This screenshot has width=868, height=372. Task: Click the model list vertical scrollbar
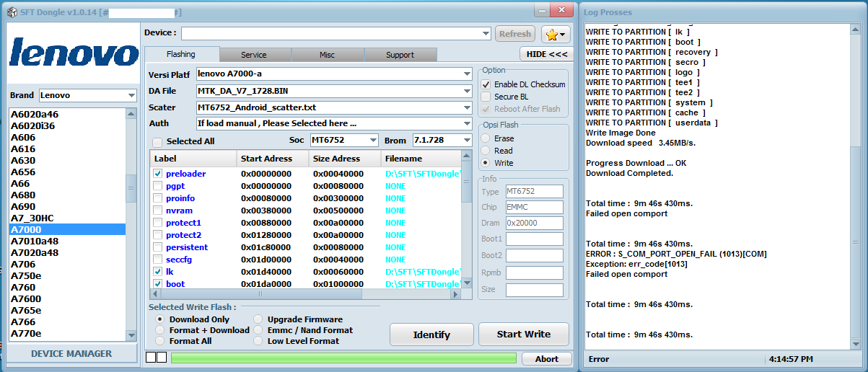point(131,223)
